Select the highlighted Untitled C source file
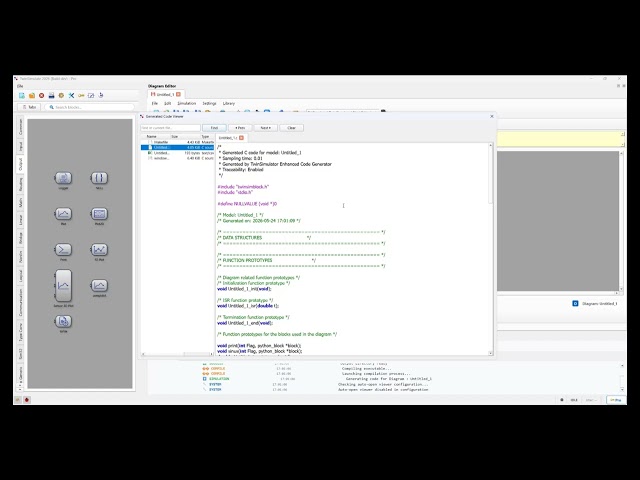Screen dimensions: 640x480 pyautogui.click(x=178, y=147)
